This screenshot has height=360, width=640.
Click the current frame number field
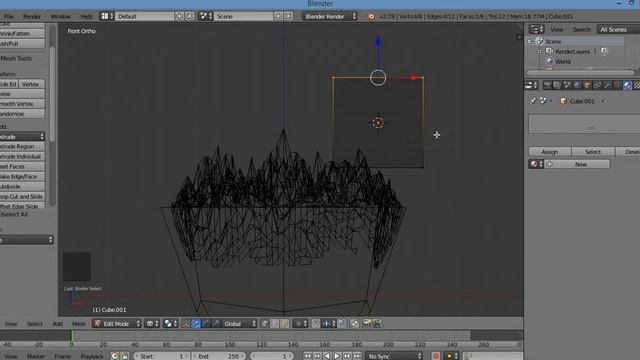click(x=271, y=356)
